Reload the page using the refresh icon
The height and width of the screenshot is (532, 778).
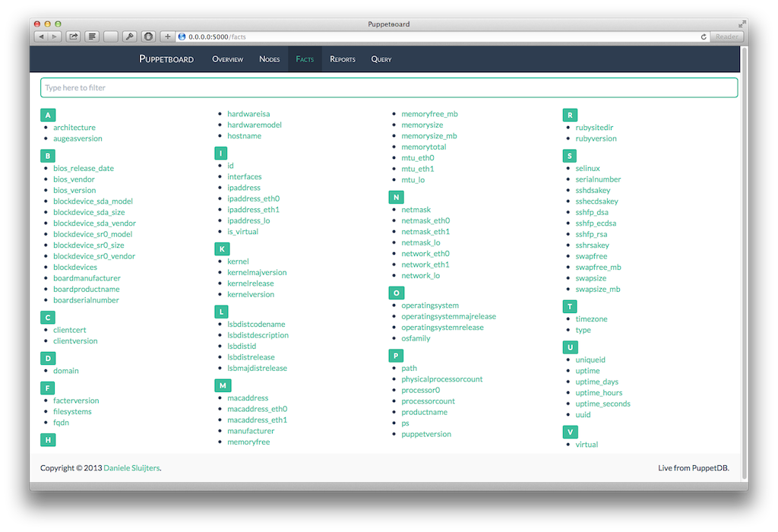coord(704,36)
